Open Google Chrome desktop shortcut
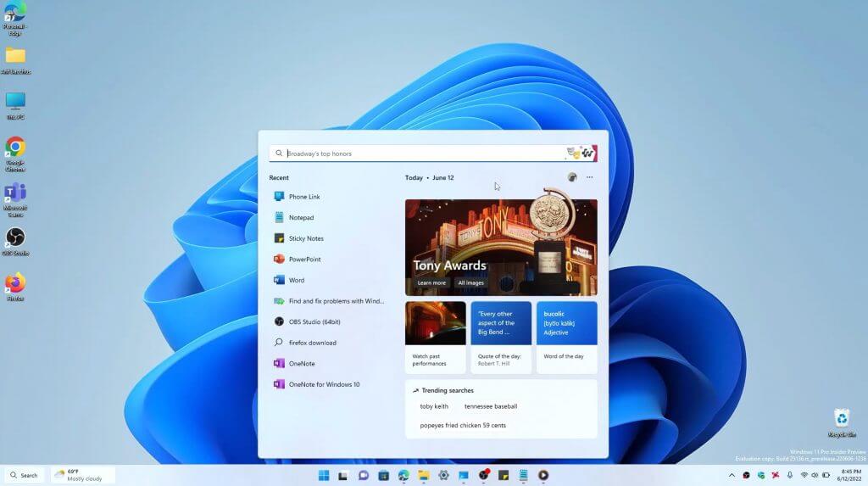 (15, 154)
